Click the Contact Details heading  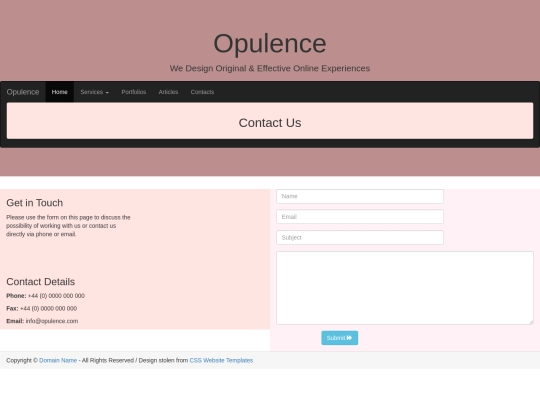point(41,282)
